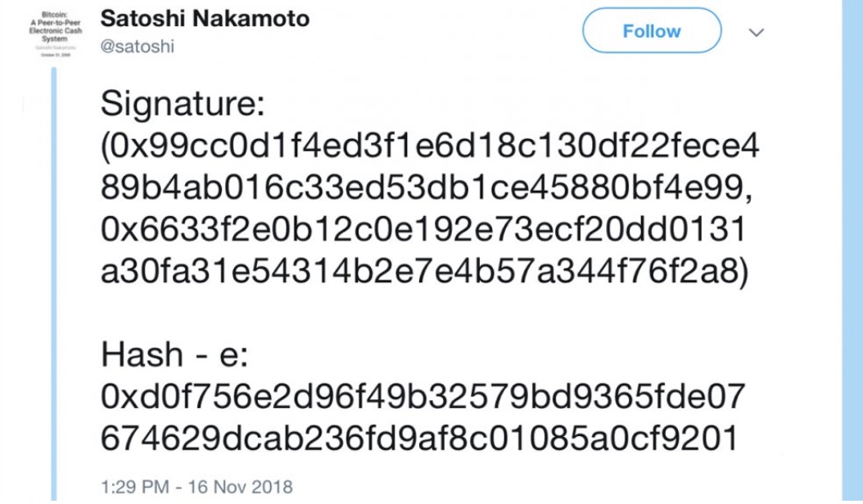Open the @satoshi handle link
The height and width of the screenshot is (504, 863).
[x=137, y=46]
